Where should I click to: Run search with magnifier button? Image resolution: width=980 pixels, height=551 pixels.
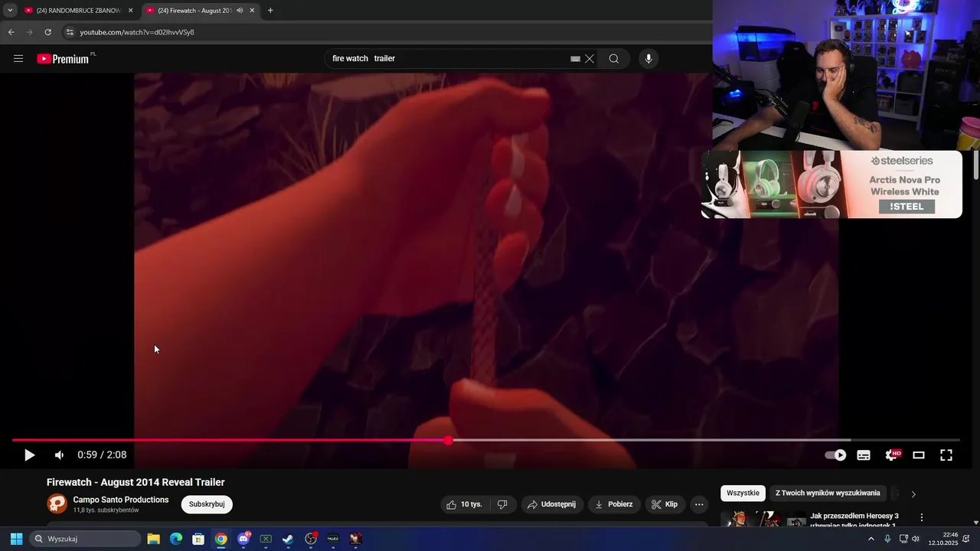click(614, 59)
